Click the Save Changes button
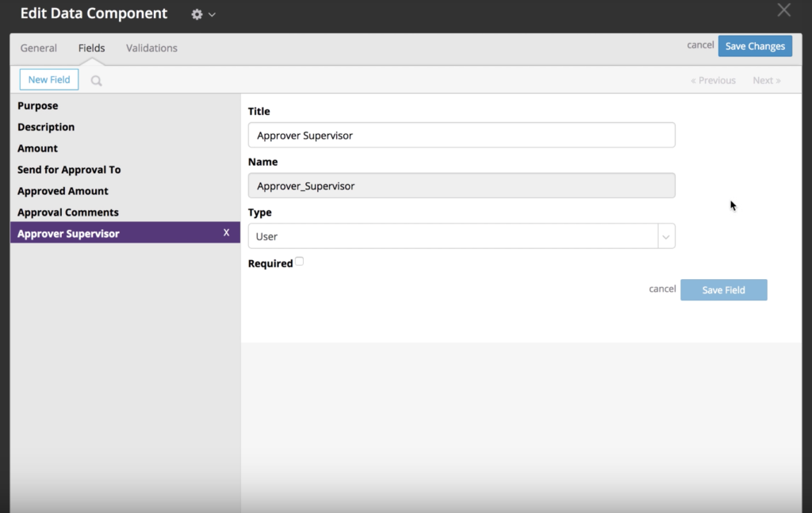The height and width of the screenshot is (513, 812). pyautogui.click(x=754, y=45)
